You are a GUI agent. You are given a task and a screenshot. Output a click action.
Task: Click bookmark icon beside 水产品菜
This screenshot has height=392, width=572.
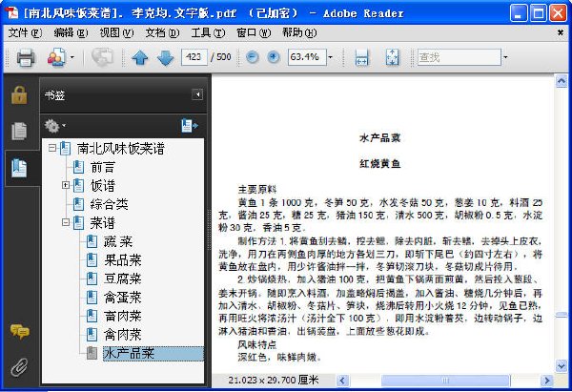tap(92, 353)
